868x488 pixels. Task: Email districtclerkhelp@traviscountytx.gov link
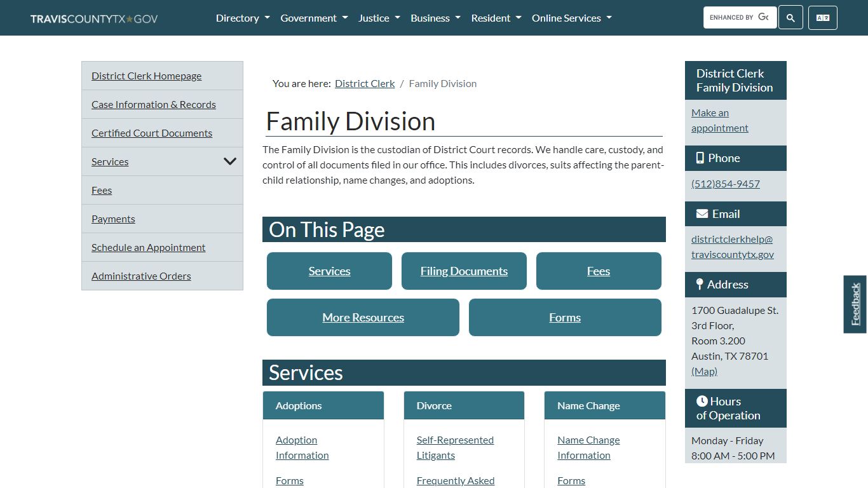click(733, 247)
